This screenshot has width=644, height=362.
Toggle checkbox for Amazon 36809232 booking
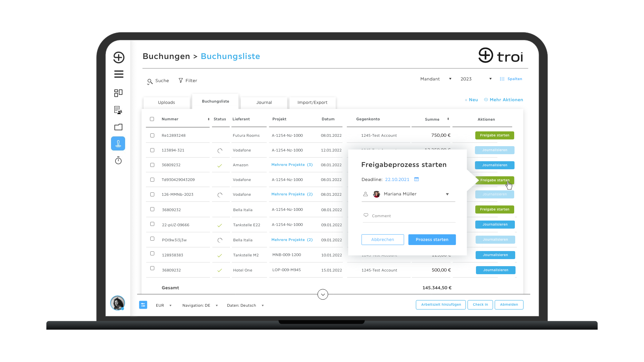pyautogui.click(x=152, y=165)
